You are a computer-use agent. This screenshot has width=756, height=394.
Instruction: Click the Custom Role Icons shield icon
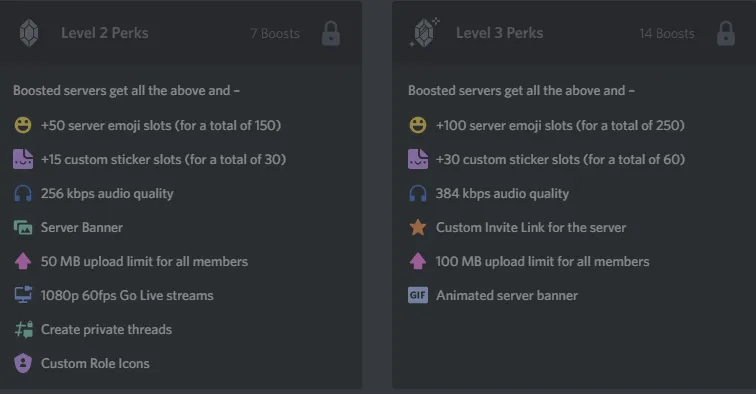pyautogui.click(x=23, y=363)
